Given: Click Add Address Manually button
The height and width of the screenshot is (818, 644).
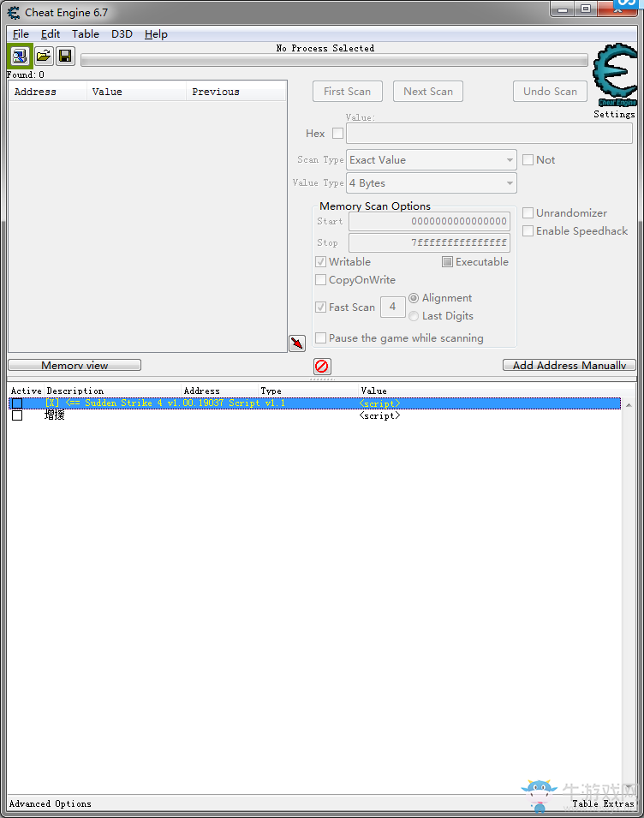Looking at the screenshot, I should (x=569, y=365).
